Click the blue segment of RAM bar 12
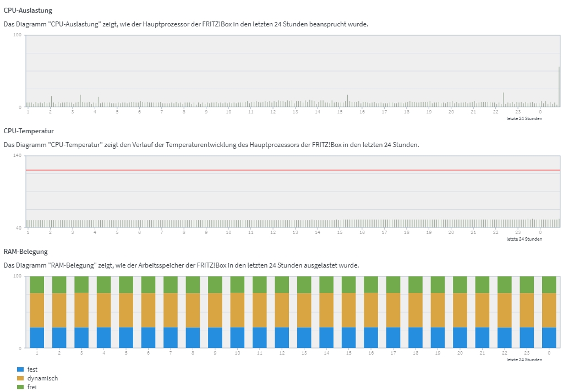Image resolution: width=563 pixels, height=392 pixels. (x=282, y=337)
